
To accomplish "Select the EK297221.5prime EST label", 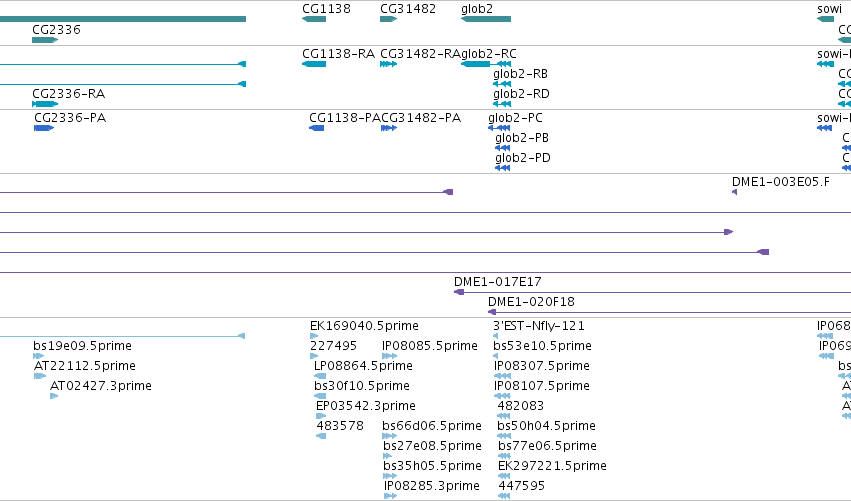I will click(552, 466).
